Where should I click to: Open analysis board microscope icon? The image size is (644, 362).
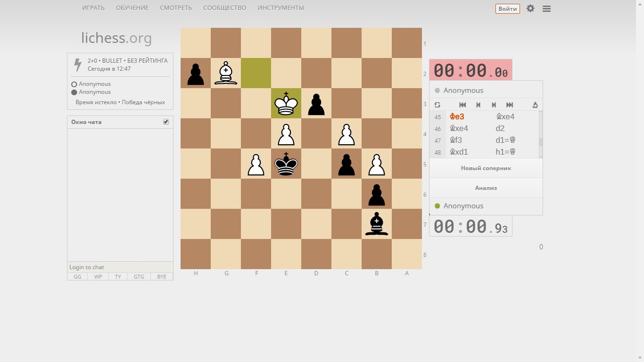click(535, 105)
